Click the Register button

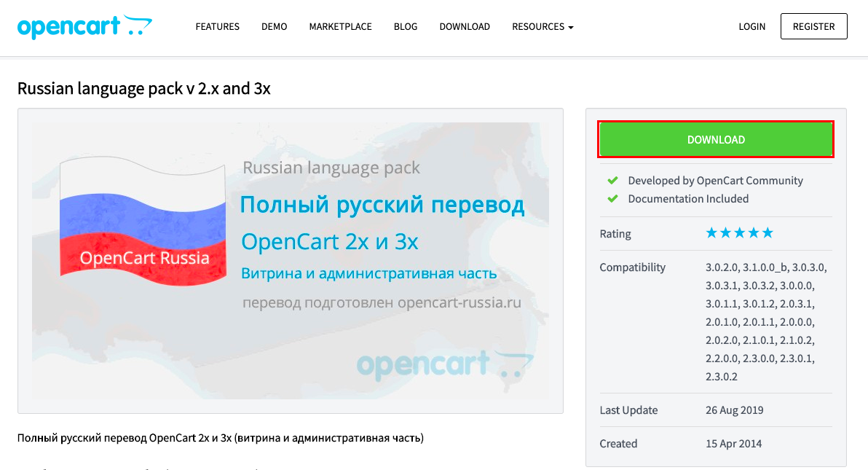click(x=814, y=26)
